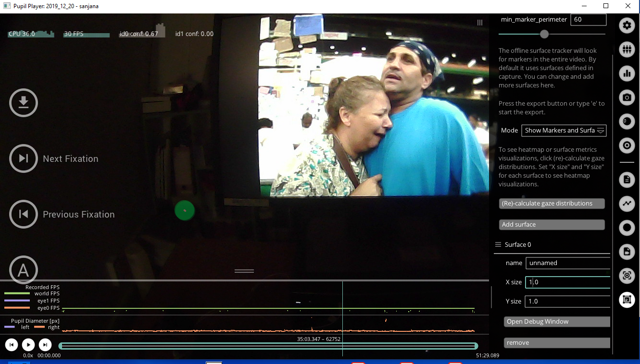
Task: Open the Plugin Manager sliders icon
Action: (627, 49)
